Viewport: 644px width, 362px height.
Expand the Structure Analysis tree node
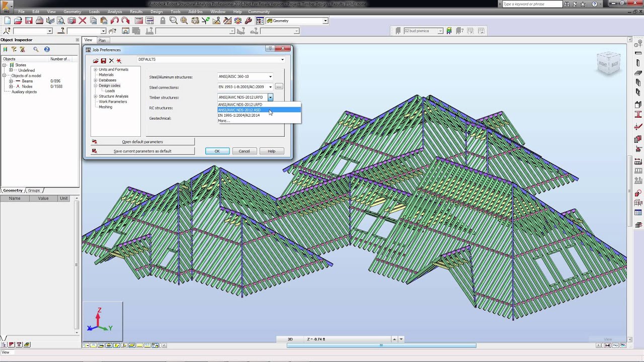point(95,96)
